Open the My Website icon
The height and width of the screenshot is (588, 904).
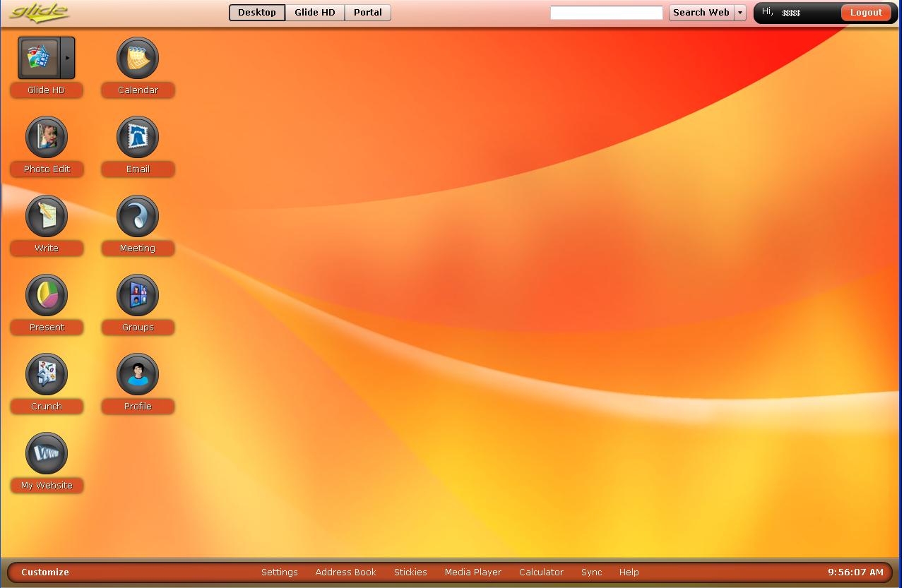(x=47, y=453)
